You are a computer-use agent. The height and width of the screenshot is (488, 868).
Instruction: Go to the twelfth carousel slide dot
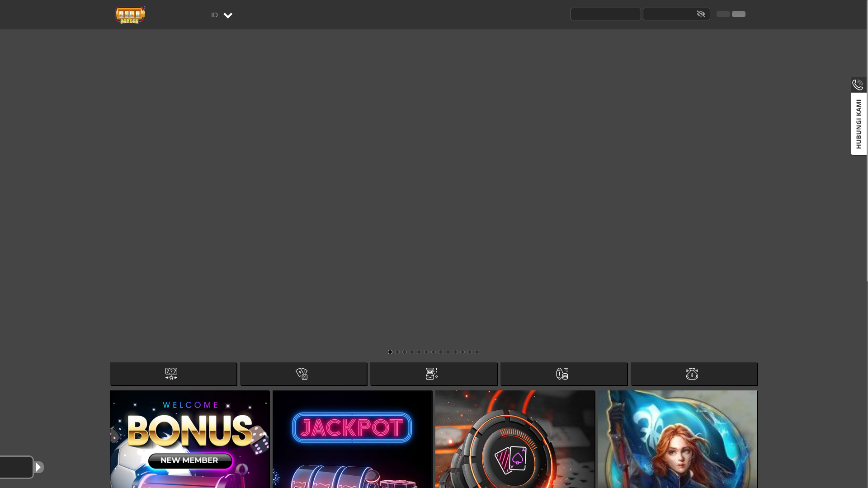tap(470, 352)
